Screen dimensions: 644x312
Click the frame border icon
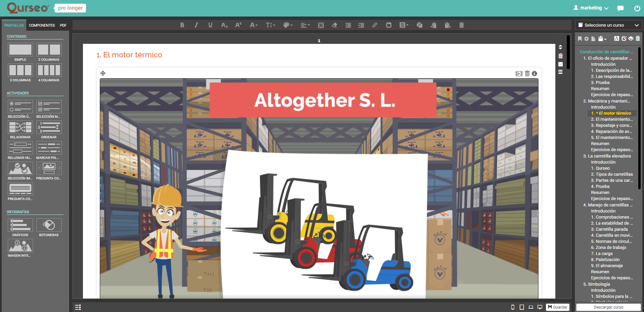(321, 25)
